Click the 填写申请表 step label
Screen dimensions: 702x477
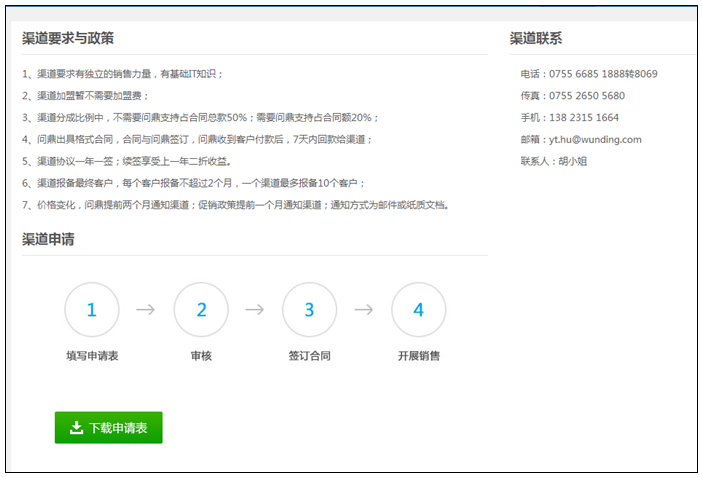pyautogui.click(x=92, y=356)
